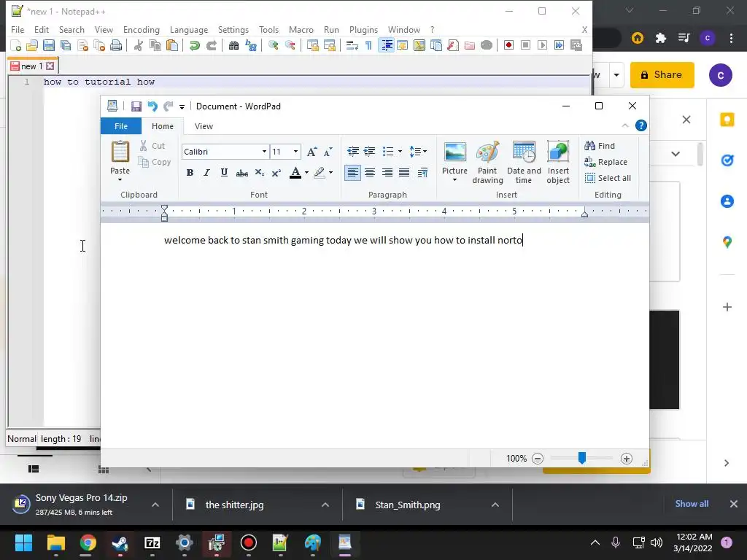
Task: Click the yellow Share button
Action: point(662,75)
